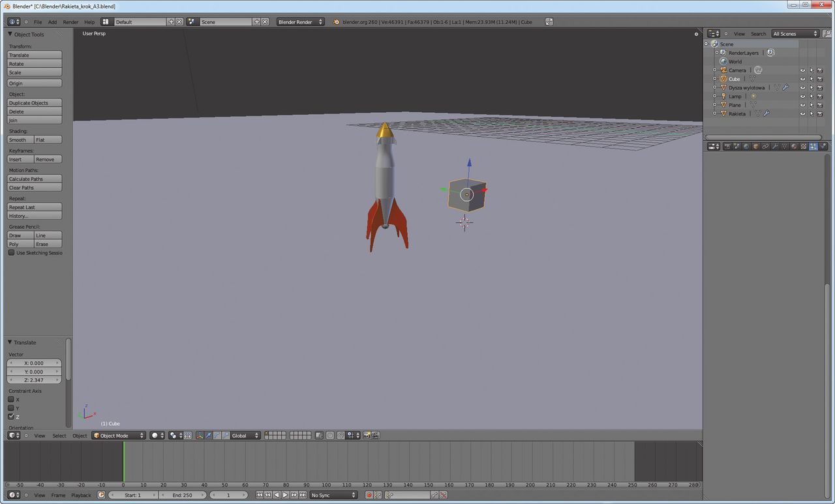Click the Smooth shading button
The width and height of the screenshot is (835, 504).
[x=20, y=140]
